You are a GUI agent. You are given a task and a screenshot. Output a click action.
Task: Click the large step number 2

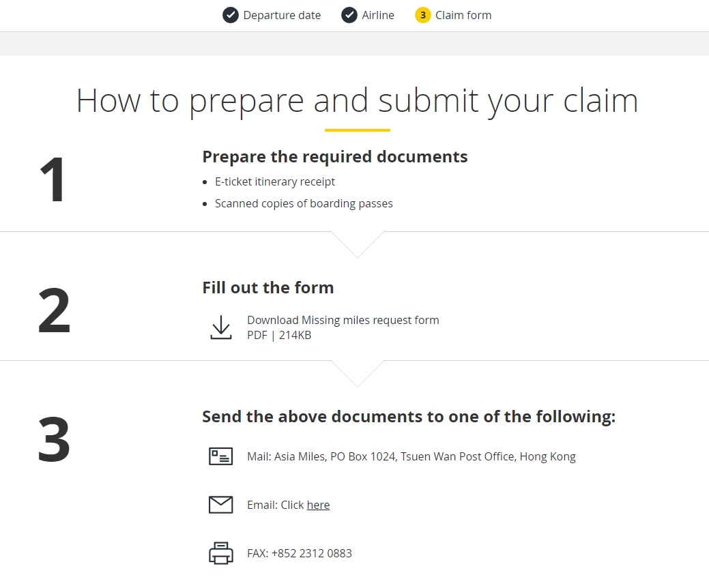55,311
